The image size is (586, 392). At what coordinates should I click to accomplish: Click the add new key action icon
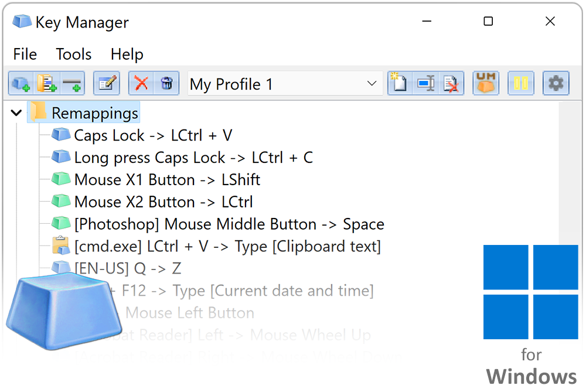point(21,84)
